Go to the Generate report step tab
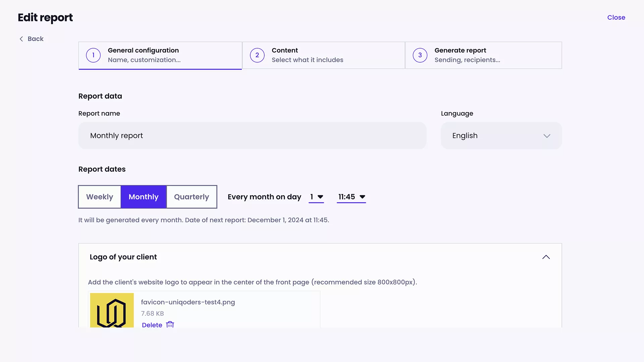The width and height of the screenshot is (644, 362). click(x=483, y=55)
